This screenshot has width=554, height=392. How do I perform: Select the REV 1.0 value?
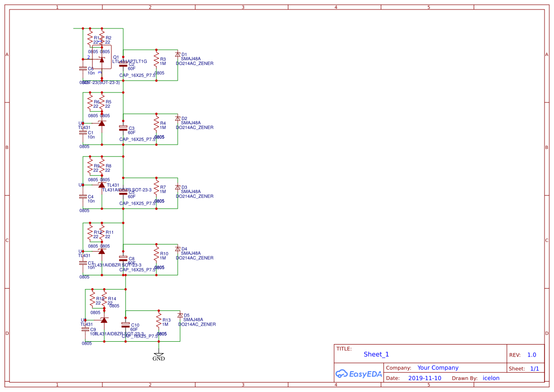tap(532, 355)
